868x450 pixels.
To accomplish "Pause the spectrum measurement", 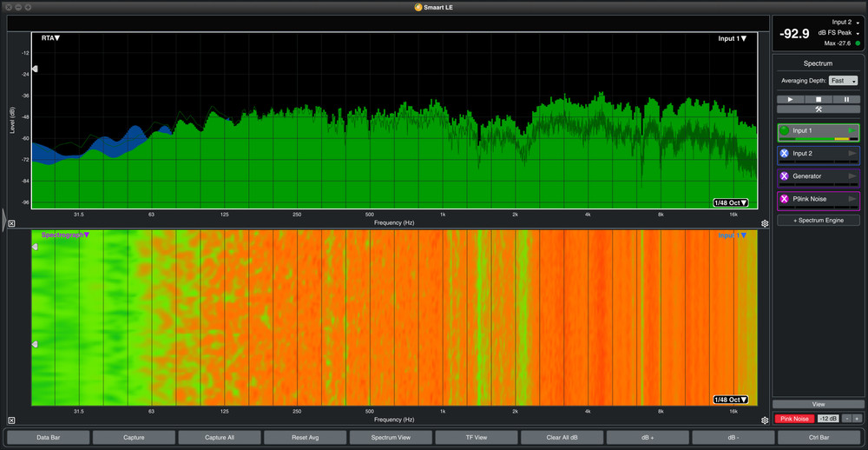I will (x=846, y=99).
